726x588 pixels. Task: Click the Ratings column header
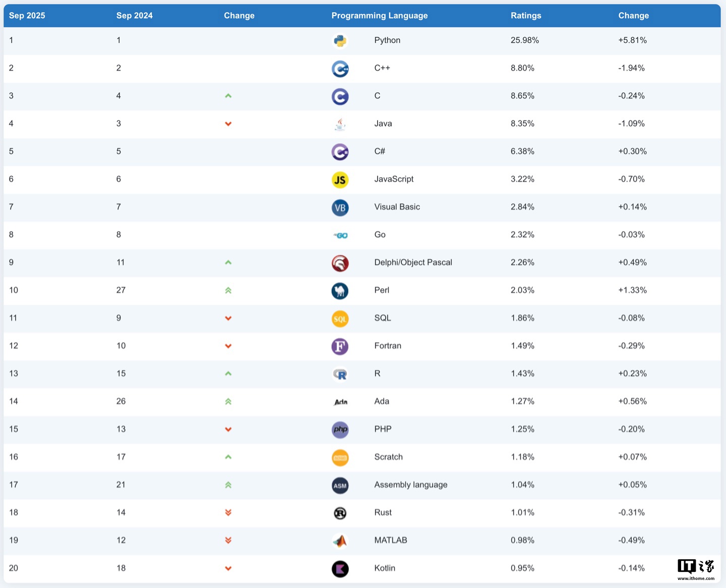click(526, 16)
